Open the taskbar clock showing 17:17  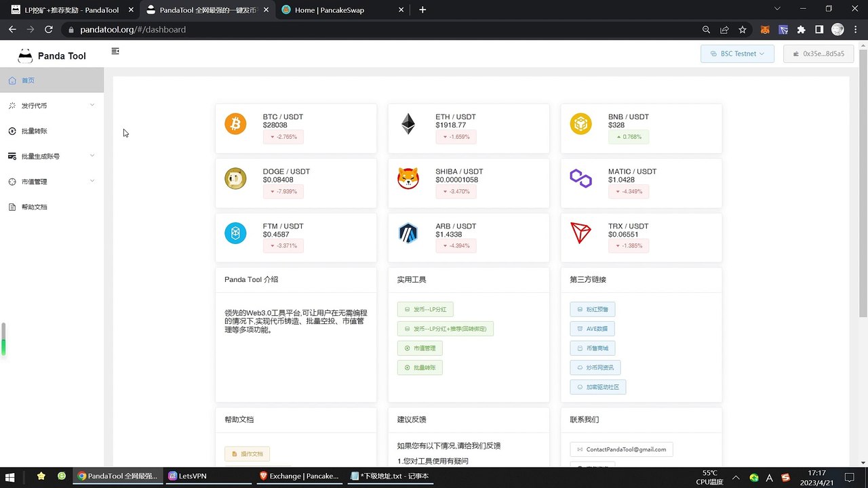[817, 476]
